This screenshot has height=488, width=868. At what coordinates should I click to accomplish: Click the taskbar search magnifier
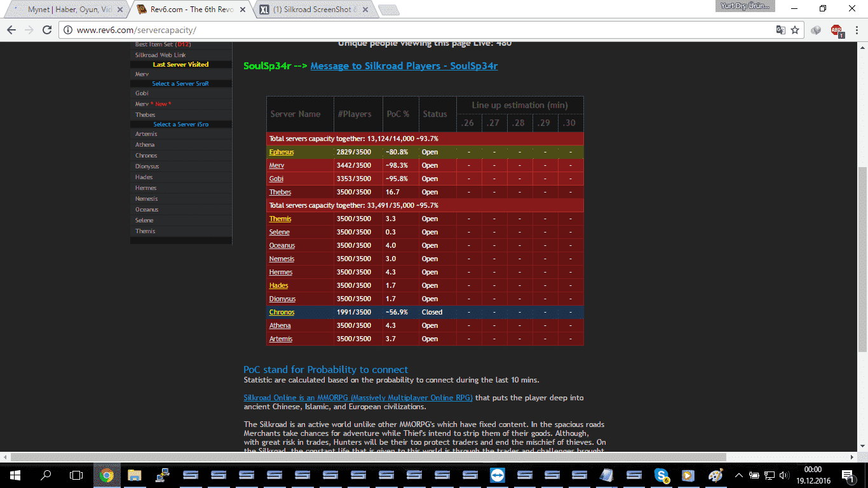(46, 475)
